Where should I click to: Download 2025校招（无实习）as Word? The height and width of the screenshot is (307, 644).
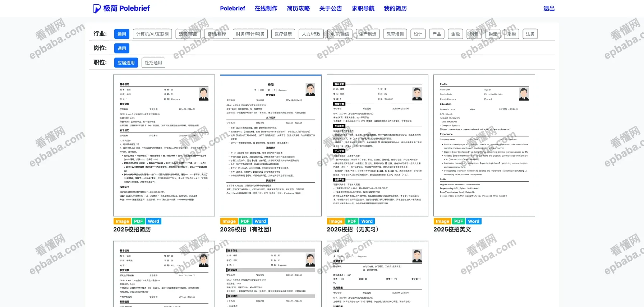367,221
